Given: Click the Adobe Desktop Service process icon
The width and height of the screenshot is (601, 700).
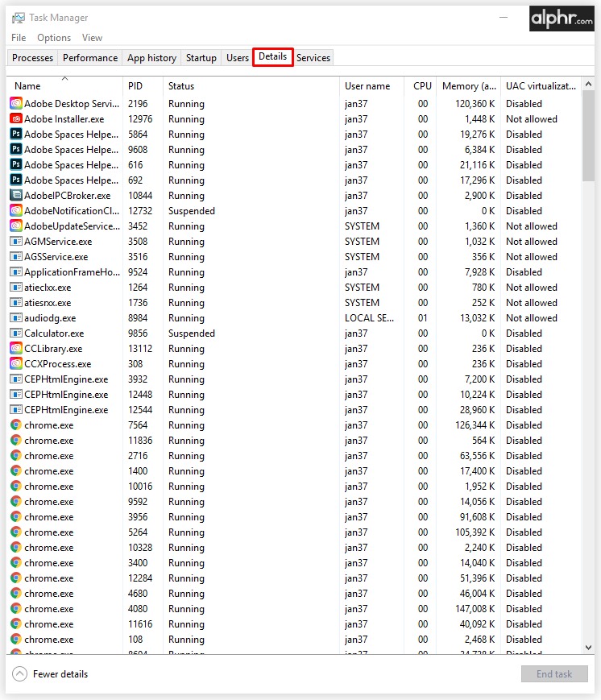Looking at the screenshot, I should [x=16, y=104].
